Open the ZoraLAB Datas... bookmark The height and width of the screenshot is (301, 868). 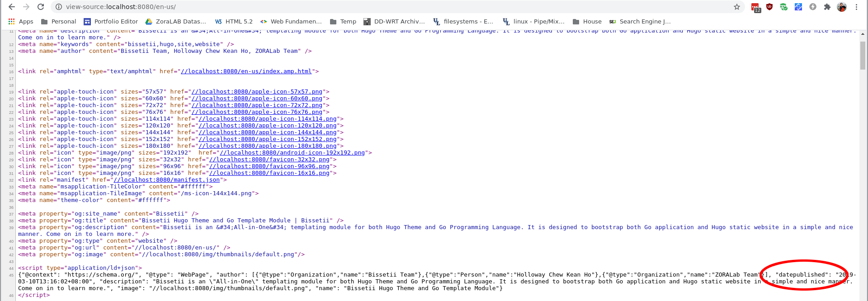coord(175,21)
